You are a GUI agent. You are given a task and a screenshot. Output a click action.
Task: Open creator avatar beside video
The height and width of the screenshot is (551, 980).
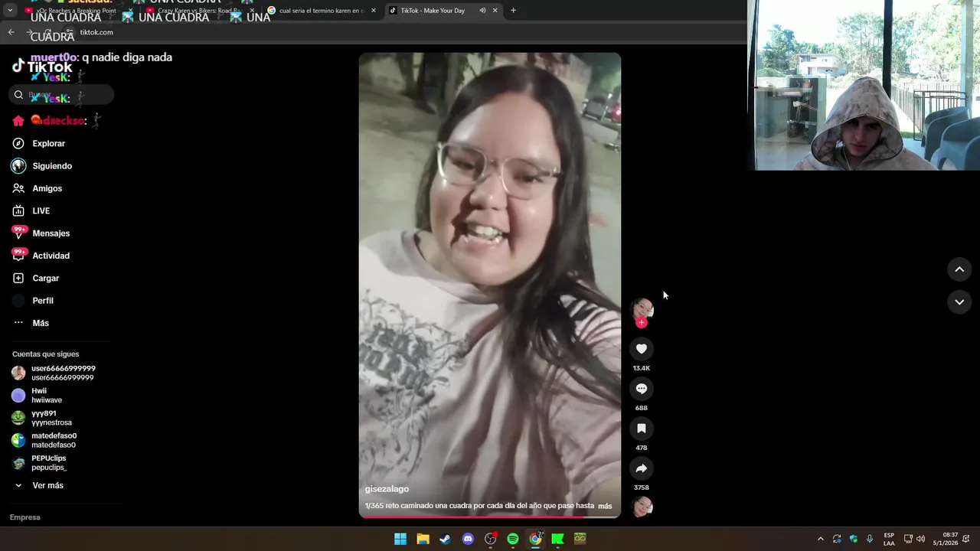642,308
